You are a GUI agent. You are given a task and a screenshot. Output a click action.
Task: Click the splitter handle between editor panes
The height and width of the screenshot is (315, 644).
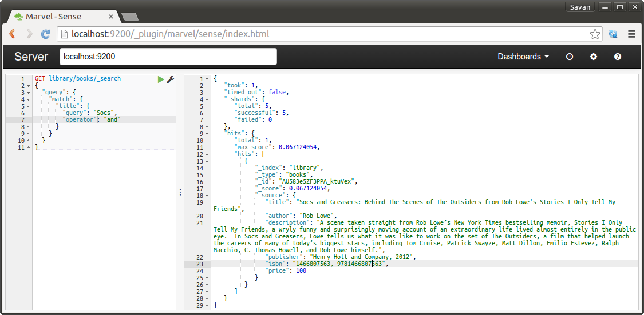[x=180, y=192]
